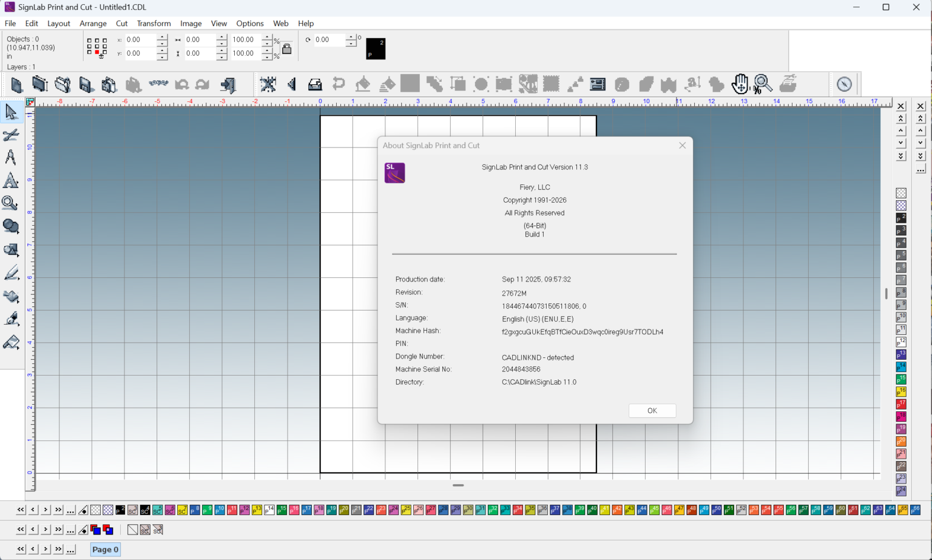Select the shapes tool in left toolbox
This screenshot has width=932, height=560.
[x=11, y=227]
